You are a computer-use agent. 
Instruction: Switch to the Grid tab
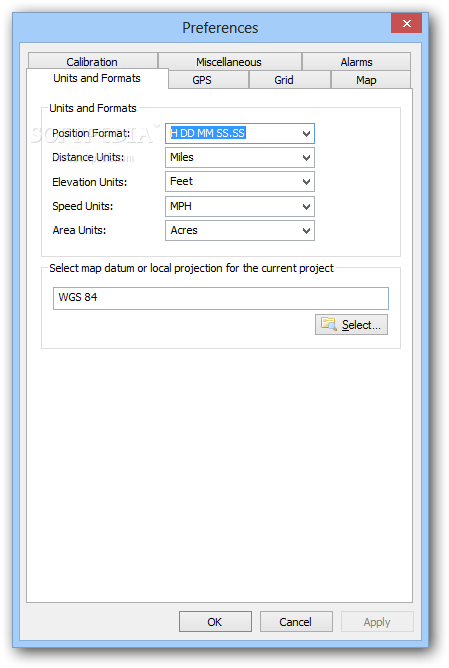pyautogui.click(x=290, y=80)
